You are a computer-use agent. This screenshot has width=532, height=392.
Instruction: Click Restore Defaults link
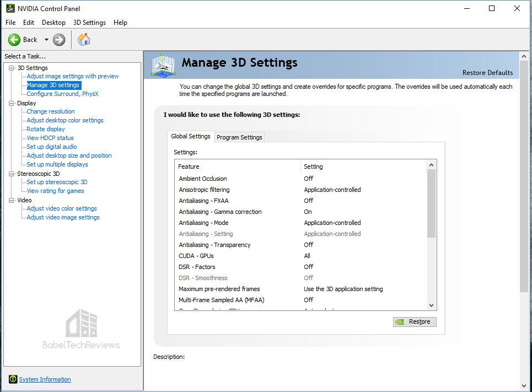[x=487, y=73]
